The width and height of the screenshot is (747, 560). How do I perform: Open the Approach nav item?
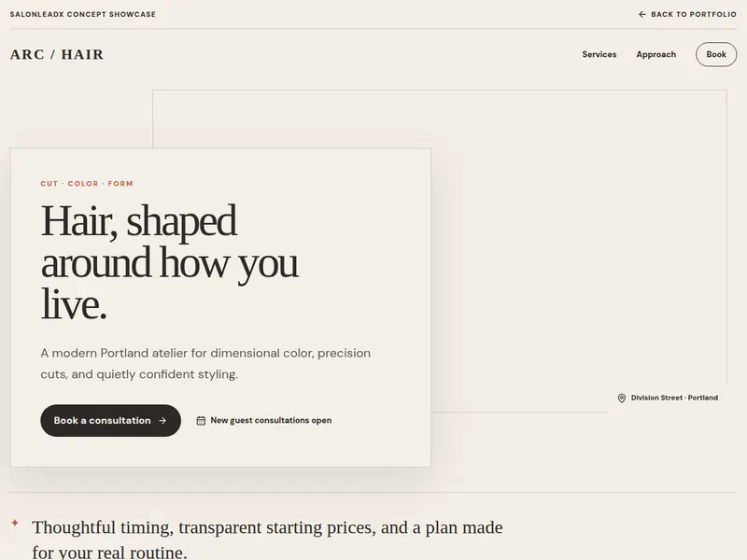click(x=656, y=54)
